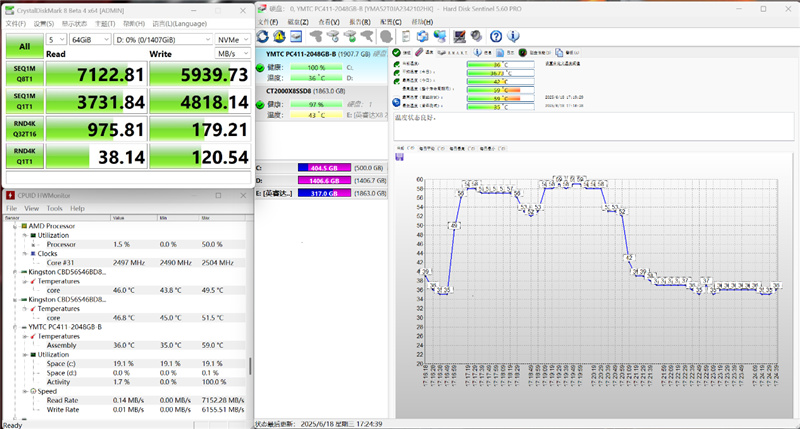Open the help question mark icon

tap(494, 36)
